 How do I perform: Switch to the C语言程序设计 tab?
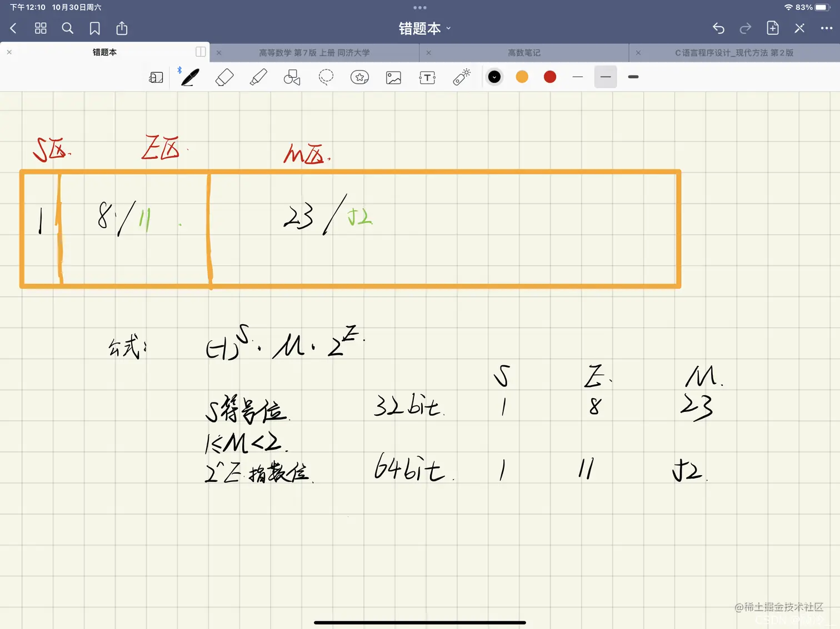click(733, 52)
